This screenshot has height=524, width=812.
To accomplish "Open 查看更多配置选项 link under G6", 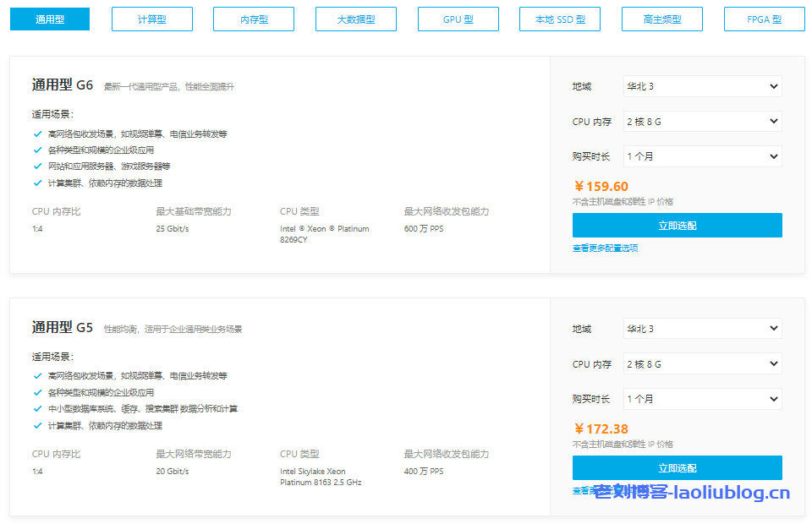I will point(605,248).
